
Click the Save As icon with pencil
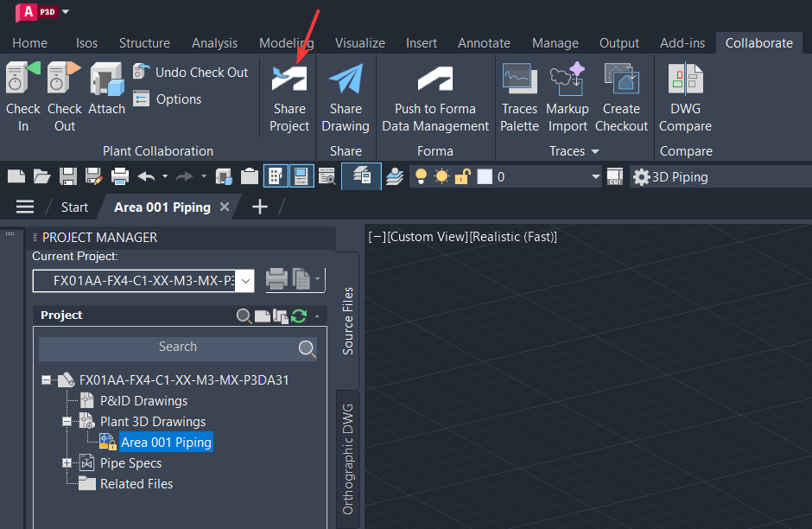point(94,176)
